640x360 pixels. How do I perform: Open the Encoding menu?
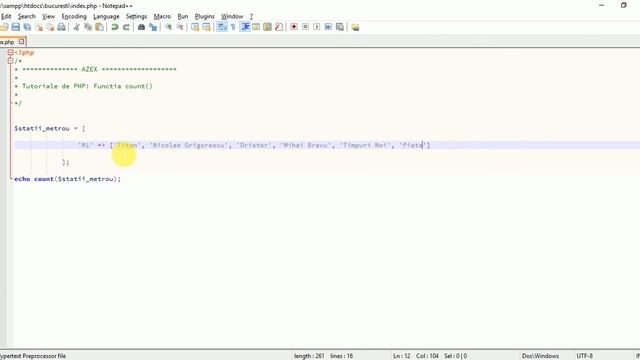pos(74,16)
